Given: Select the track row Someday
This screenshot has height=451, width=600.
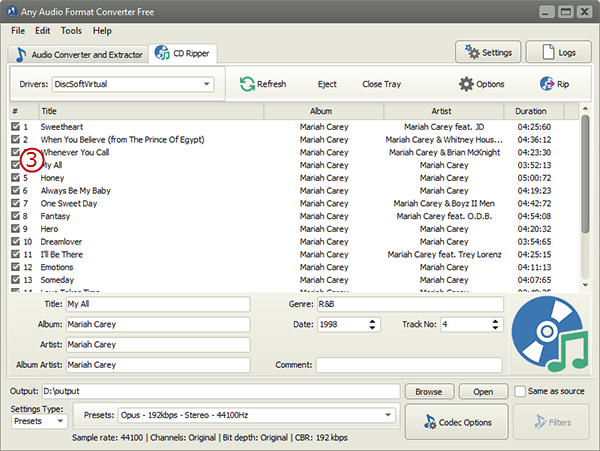Looking at the screenshot, I should pyautogui.click(x=294, y=280).
